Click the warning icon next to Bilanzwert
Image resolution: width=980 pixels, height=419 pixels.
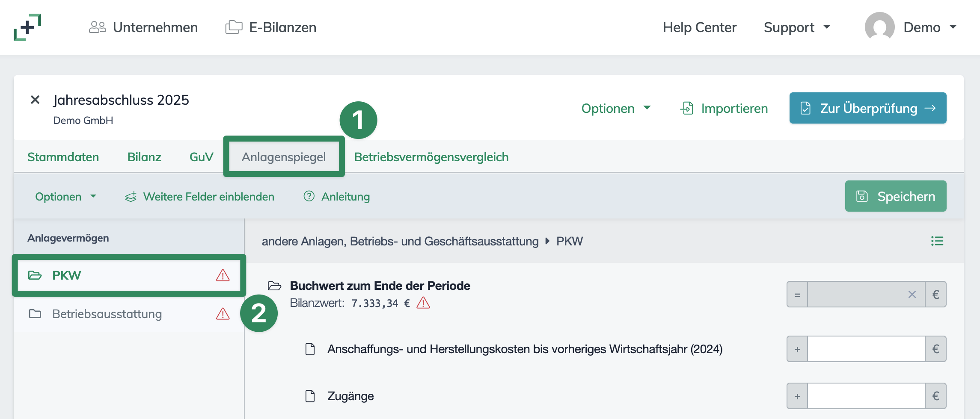coord(423,303)
